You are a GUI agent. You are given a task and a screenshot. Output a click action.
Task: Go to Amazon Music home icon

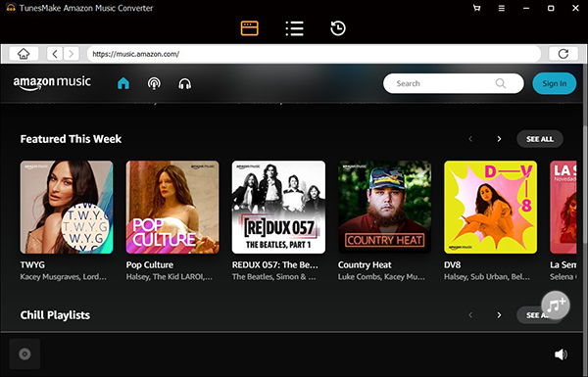pyautogui.click(x=123, y=83)
